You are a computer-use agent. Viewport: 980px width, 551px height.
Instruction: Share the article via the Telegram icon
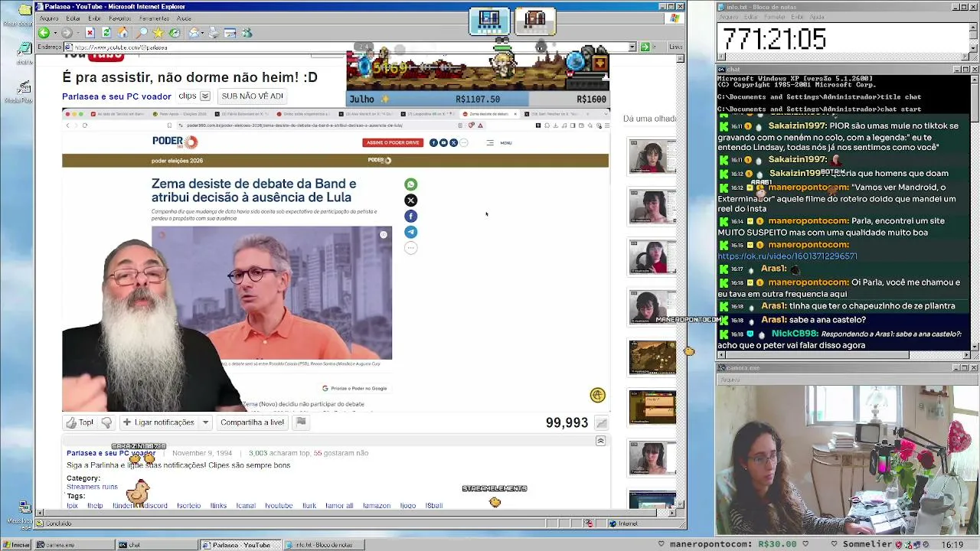point(411,232)
